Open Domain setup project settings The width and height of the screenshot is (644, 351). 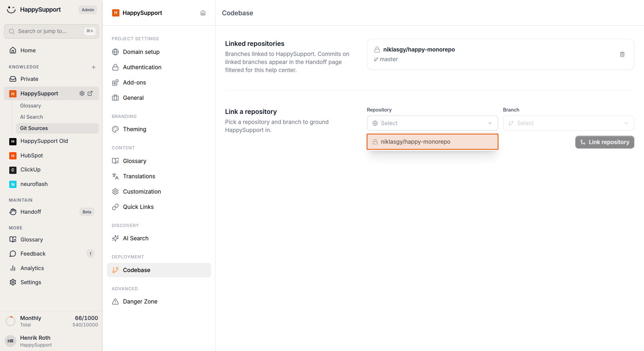pos(159,52)
